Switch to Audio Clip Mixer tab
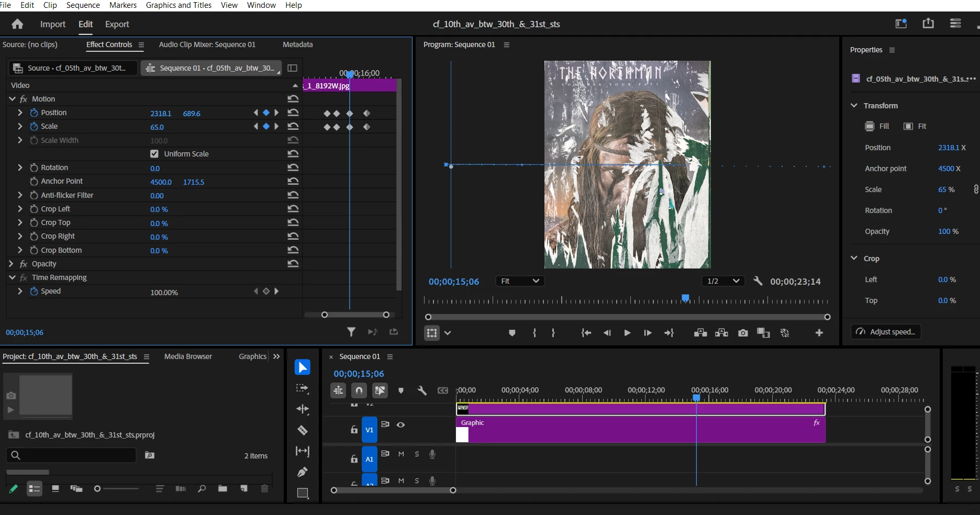 tap(207, 44)
